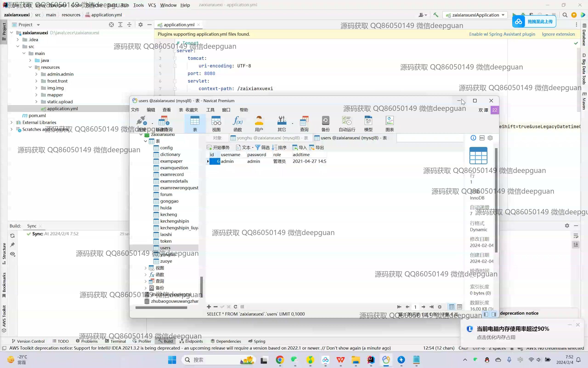
Task: Expand the mapper folder in Project tree
Action: [36, 95]
